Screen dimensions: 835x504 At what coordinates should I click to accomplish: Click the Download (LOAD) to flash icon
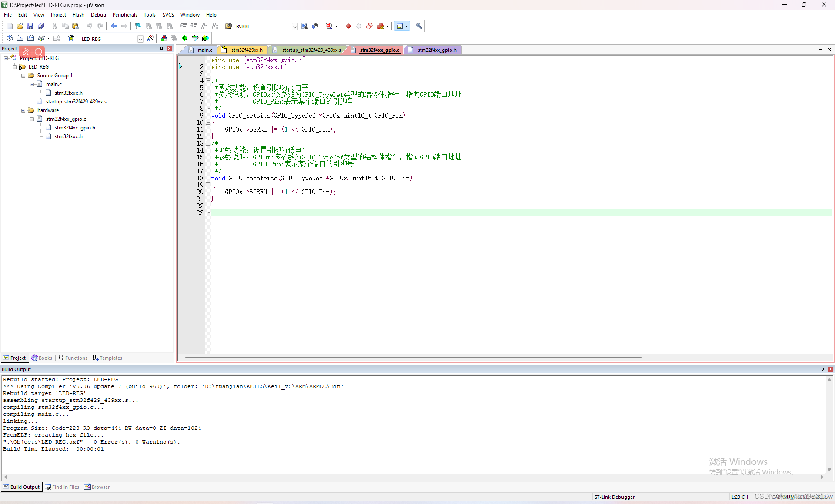point(71,38)
